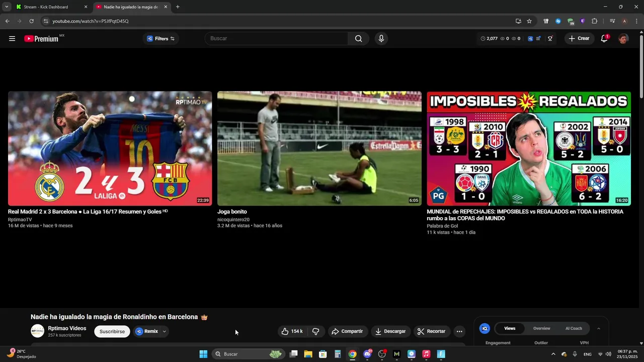Click the install app icon in address bar
The image size is (644, 362).
tap(518, 21)
